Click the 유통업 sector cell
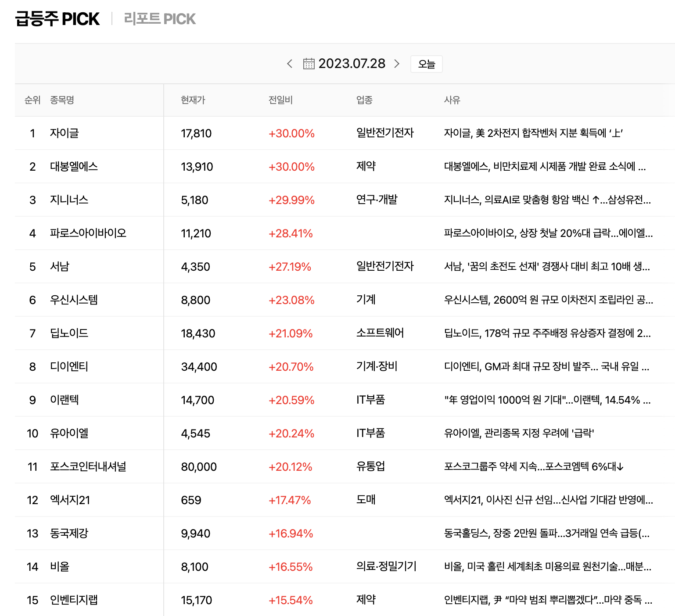The height and width of the screenshot is (616, 675). tap(371, 466)
